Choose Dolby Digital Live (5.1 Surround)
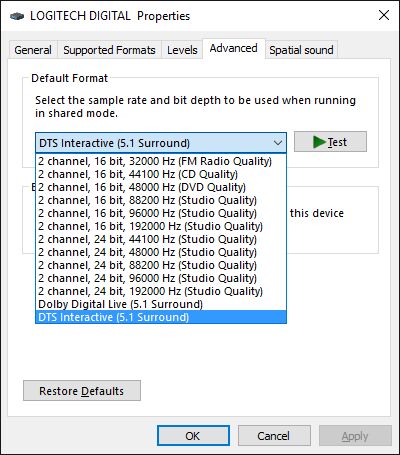This screenshot has width=400, height=455. 161,304
